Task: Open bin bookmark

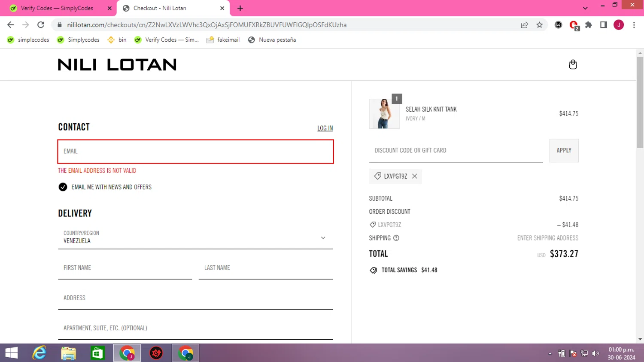Action: (117, 40)
